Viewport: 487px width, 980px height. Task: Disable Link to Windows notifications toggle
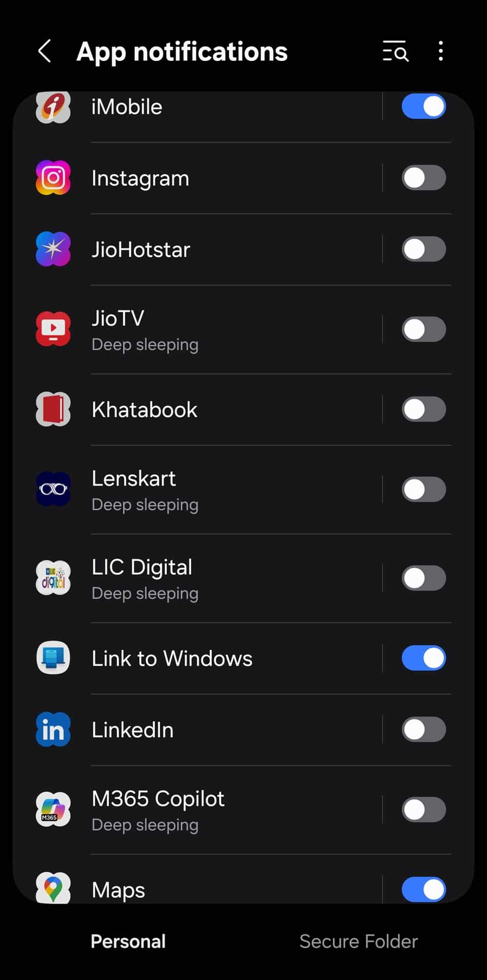point(424,658)
